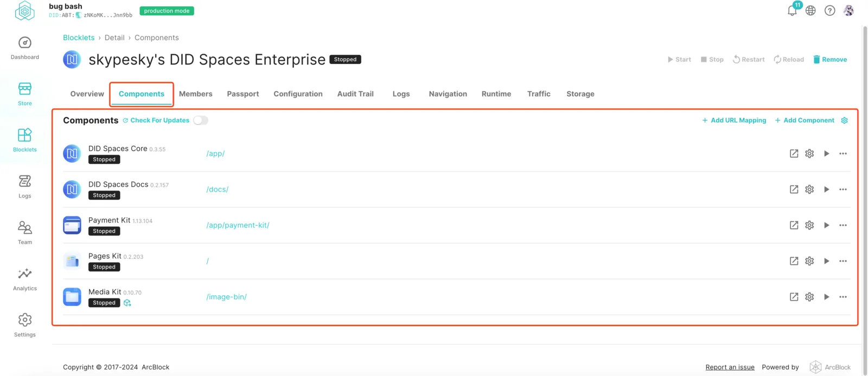Start the Payment Kit component

coord(826,225)
